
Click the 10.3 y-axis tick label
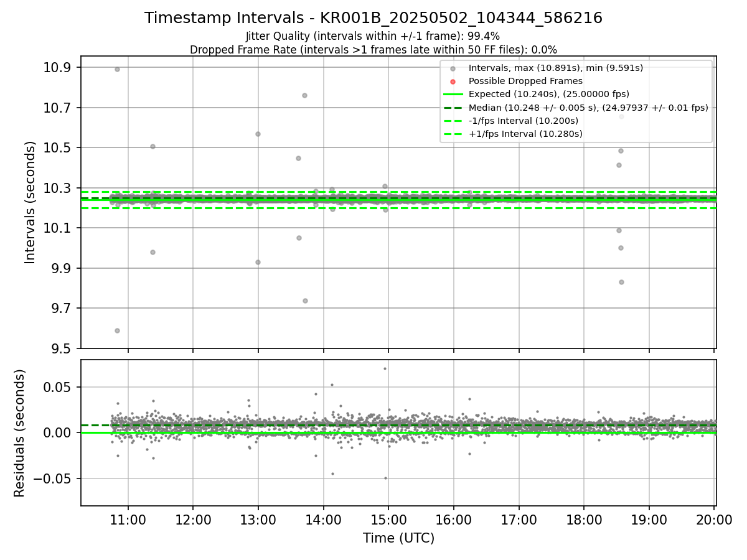[58, 188]
